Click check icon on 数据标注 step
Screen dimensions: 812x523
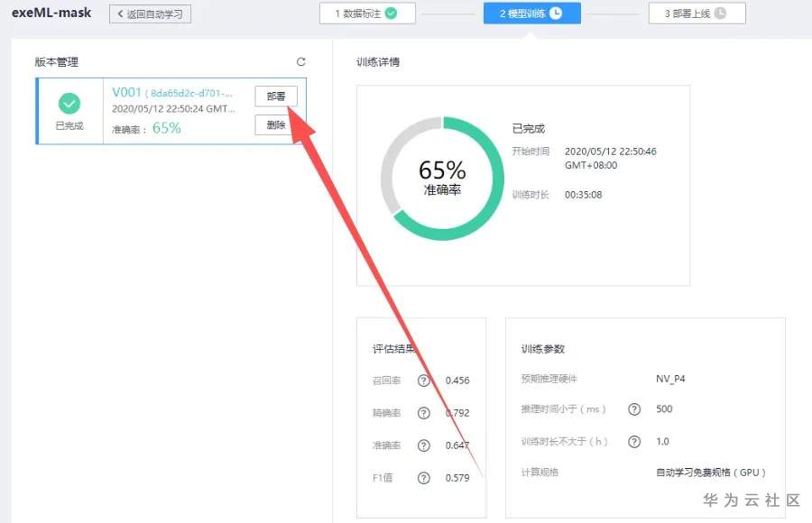[x=392, y=14]
